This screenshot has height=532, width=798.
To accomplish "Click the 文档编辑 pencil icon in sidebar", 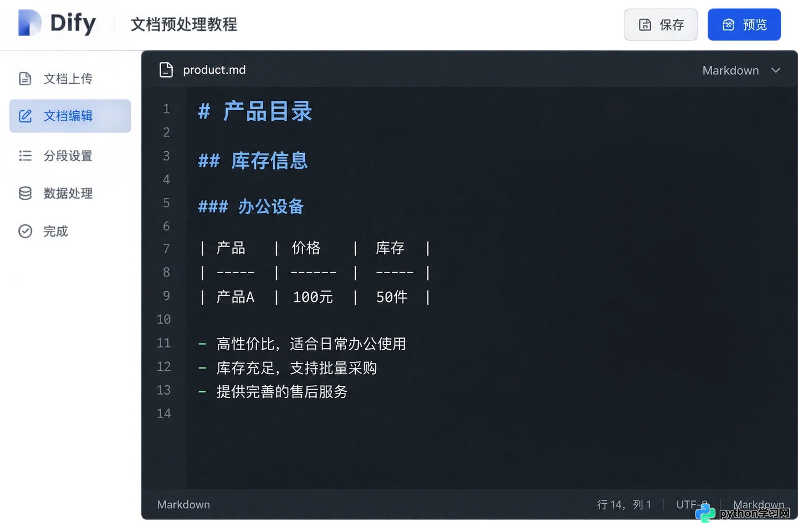I will click(25, 116).
